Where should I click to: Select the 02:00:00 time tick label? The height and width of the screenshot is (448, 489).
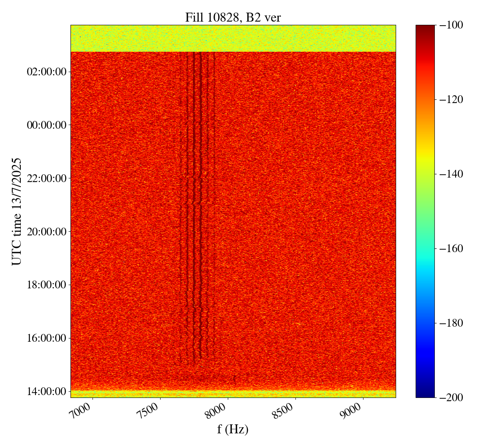point(46,72)
